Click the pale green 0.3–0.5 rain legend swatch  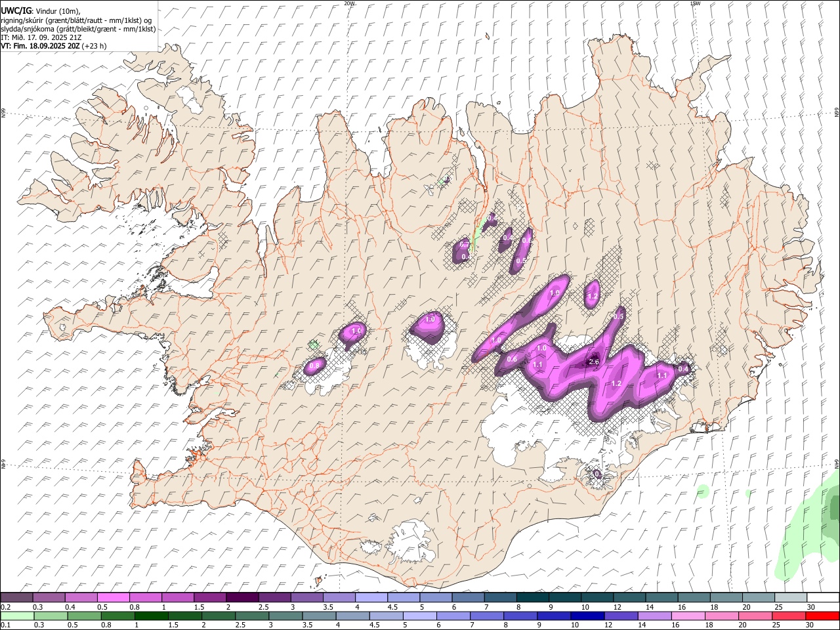point(51,616)
